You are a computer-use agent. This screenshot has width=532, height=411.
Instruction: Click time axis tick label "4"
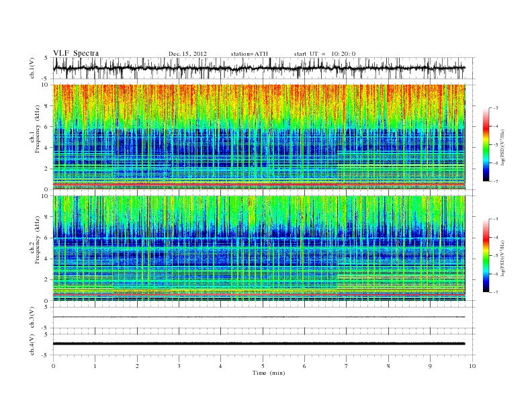click(220, 366)
